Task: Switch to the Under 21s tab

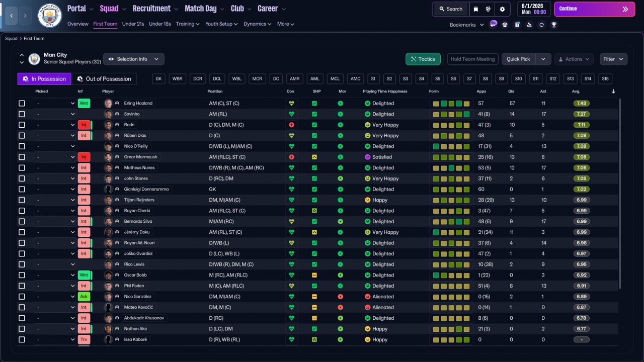Action: 133,24
